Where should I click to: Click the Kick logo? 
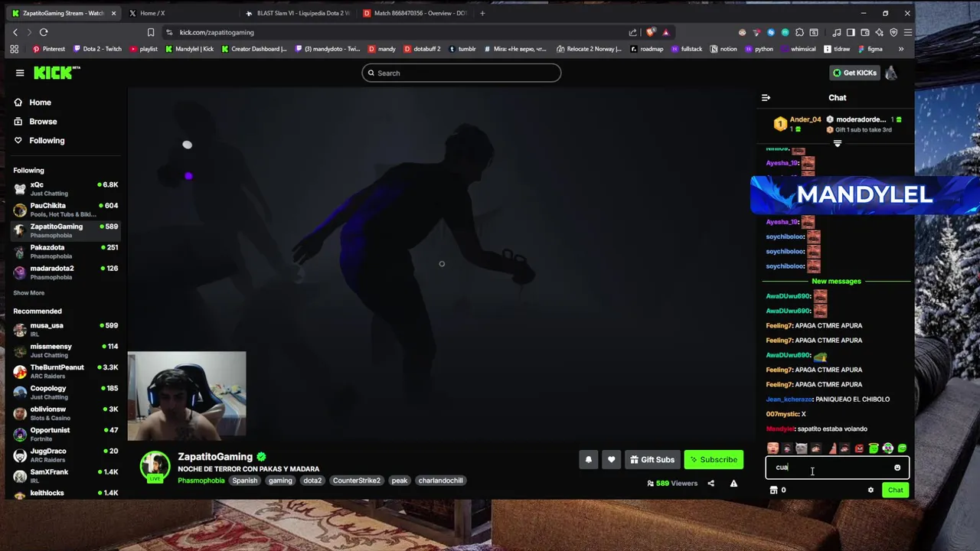pos(55,73)
